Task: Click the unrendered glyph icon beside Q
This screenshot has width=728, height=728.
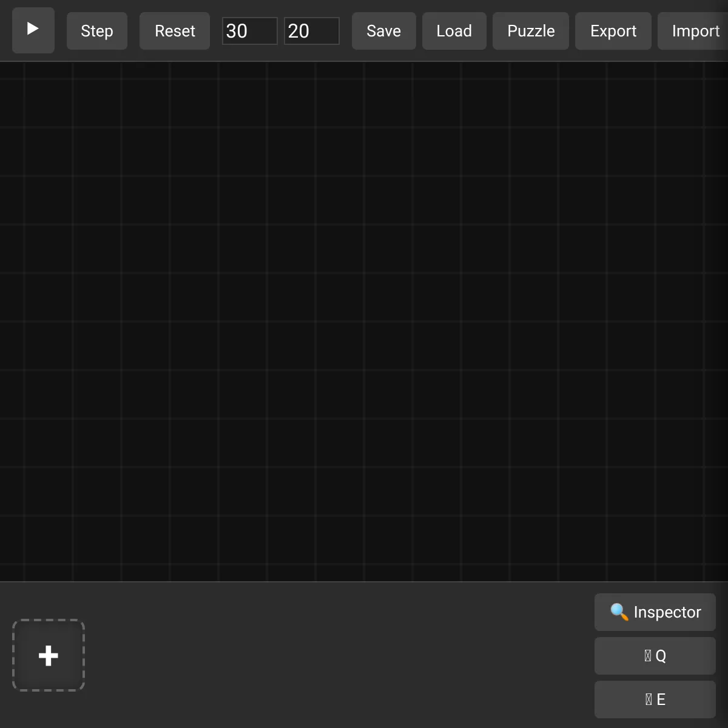Action: [648, 656]
